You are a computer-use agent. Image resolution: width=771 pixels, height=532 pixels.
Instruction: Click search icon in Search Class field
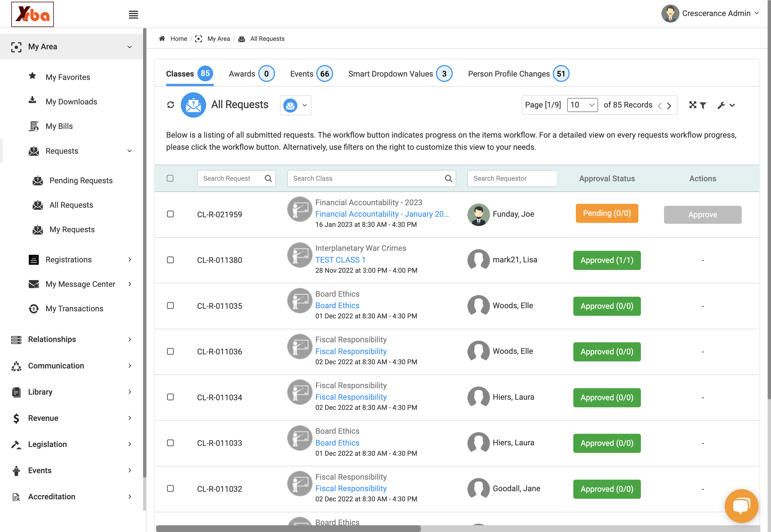click(x=448, y=178)
